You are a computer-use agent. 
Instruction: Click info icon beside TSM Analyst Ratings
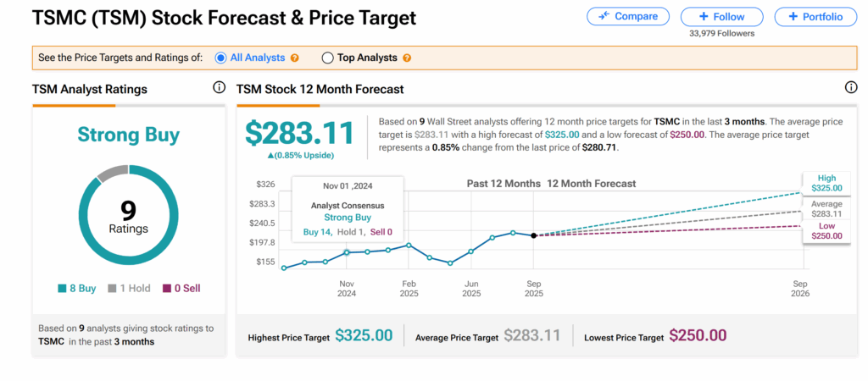click(x=219, y=88)
